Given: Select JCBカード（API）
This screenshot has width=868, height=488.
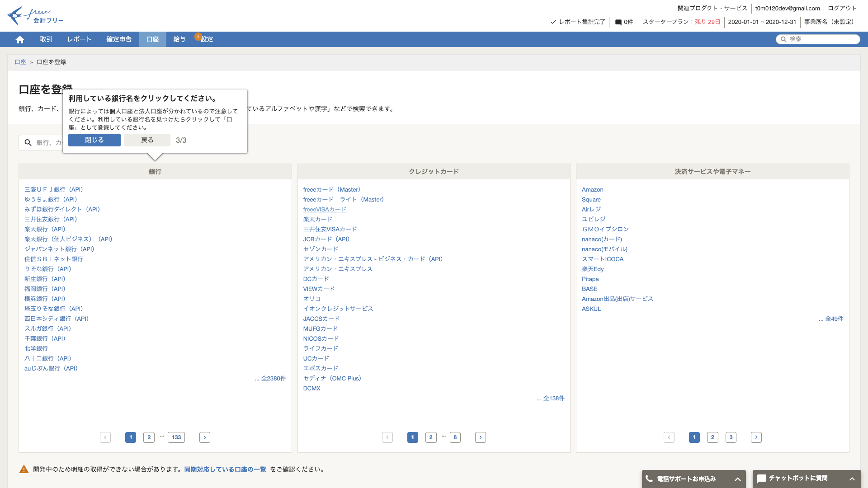Looking at the screenshot, I should click(326, 239).
